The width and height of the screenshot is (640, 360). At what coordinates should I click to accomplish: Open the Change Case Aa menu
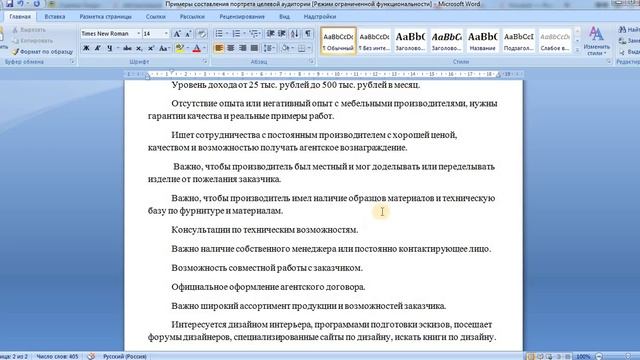164,48
